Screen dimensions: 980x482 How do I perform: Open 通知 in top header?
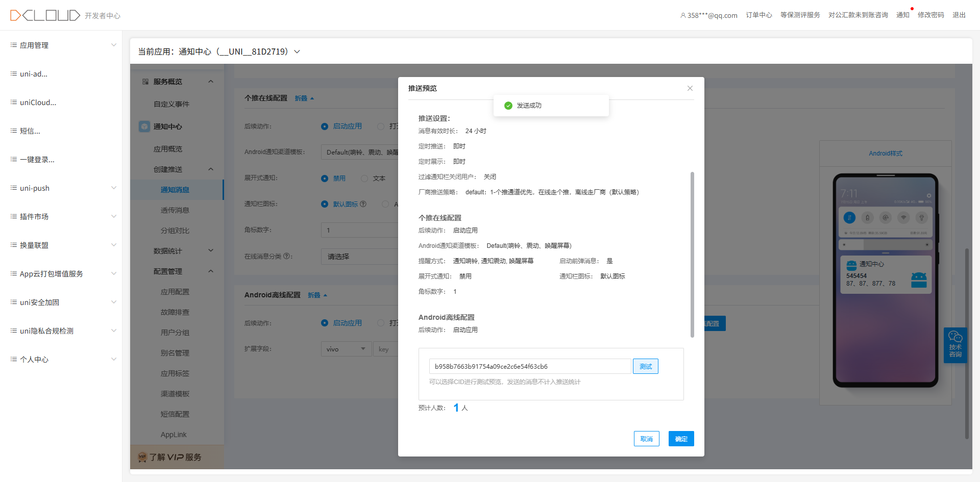pyautogui.click(x=903, y=15)
